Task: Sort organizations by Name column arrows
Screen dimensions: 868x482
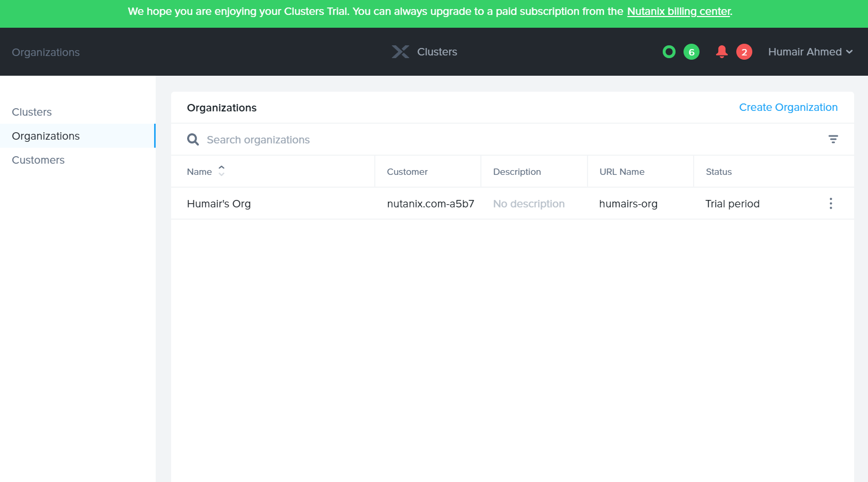Action: pos(222,171)
